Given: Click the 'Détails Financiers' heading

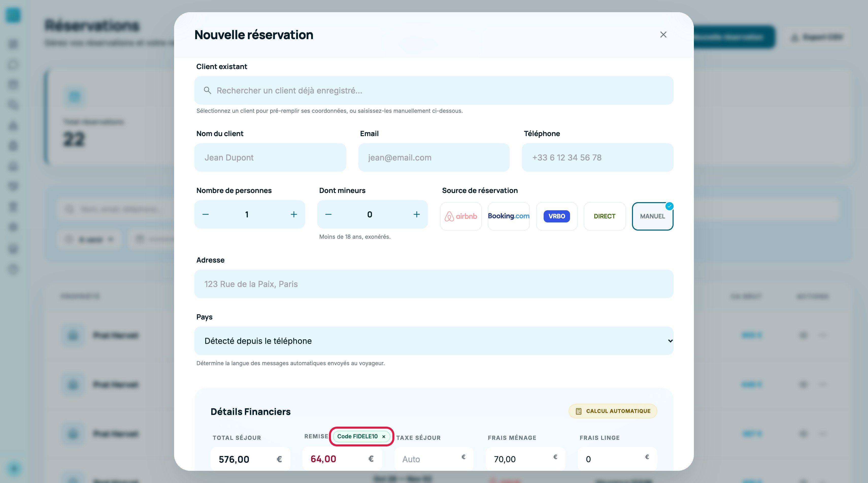Looking at the screenshot, I should tap(250, 412).
